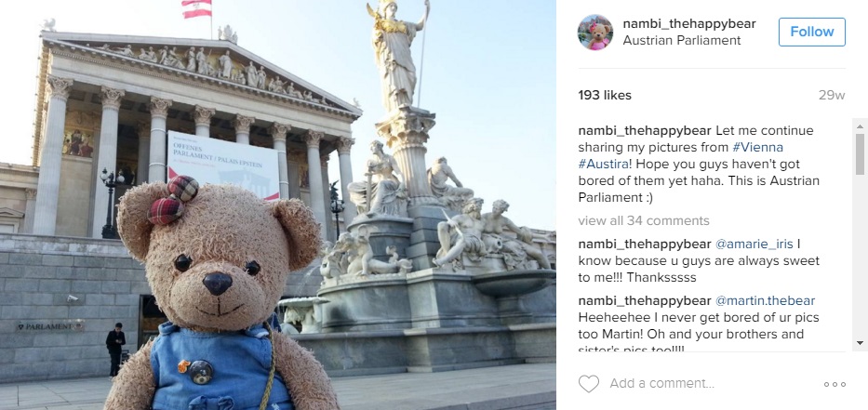The height and width of the screenshot is (410, 868).
Task: Like the post with the heart icon
Action: [x=589, y=383]
